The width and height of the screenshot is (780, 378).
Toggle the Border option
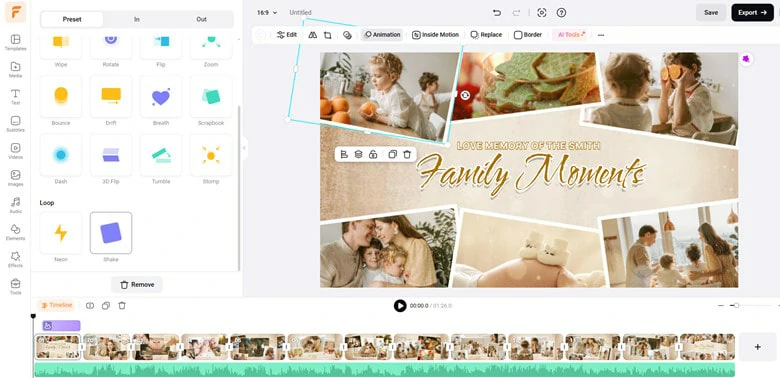(528, 35)
